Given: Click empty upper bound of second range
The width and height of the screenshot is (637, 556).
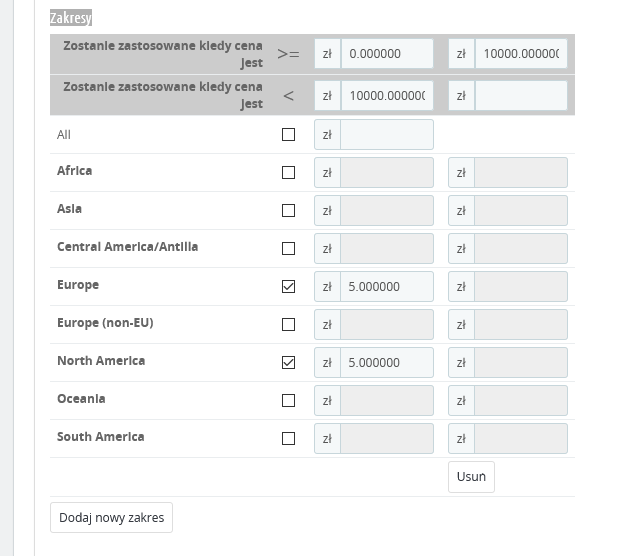Looking at the screenshot, I should pos(520,96).
